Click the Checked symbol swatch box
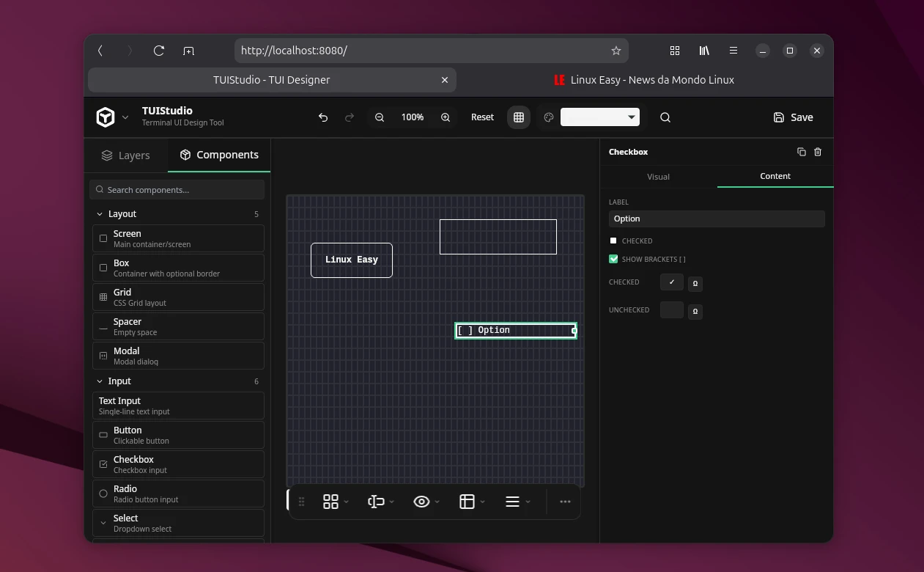 (x=671, y=282)
